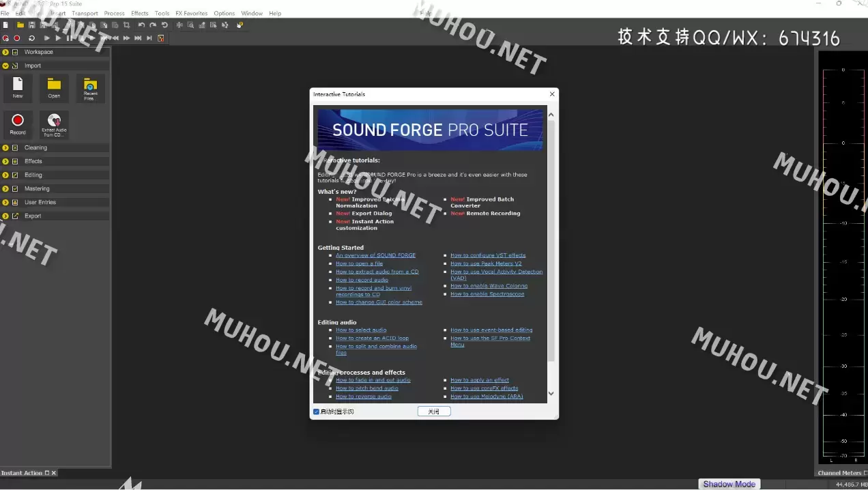Click the red Record transport button

click(17, 38)
